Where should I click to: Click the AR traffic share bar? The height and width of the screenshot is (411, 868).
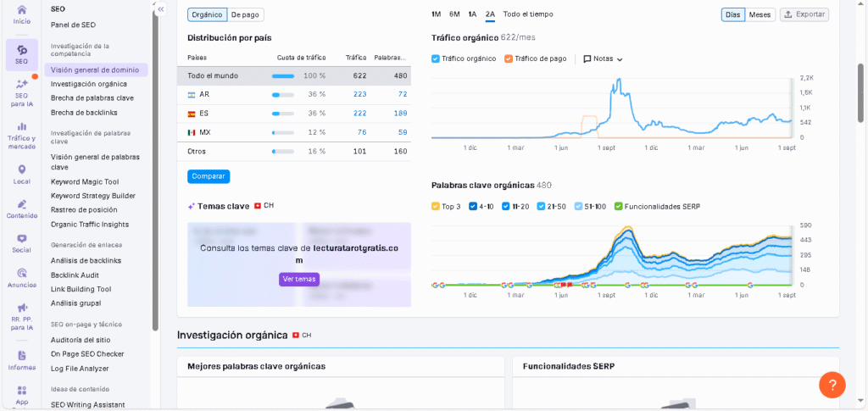pos(282,94)
